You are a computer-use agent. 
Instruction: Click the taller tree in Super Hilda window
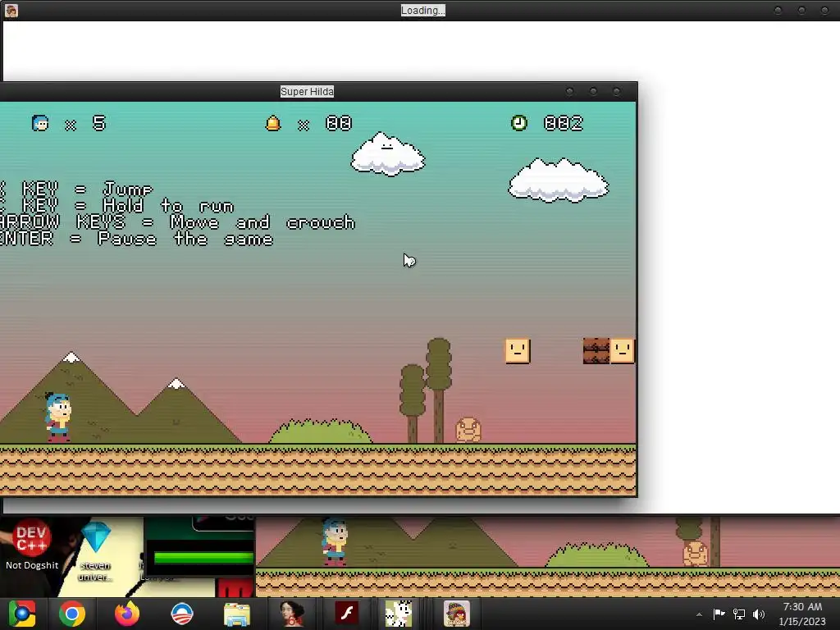click(439, 390)
